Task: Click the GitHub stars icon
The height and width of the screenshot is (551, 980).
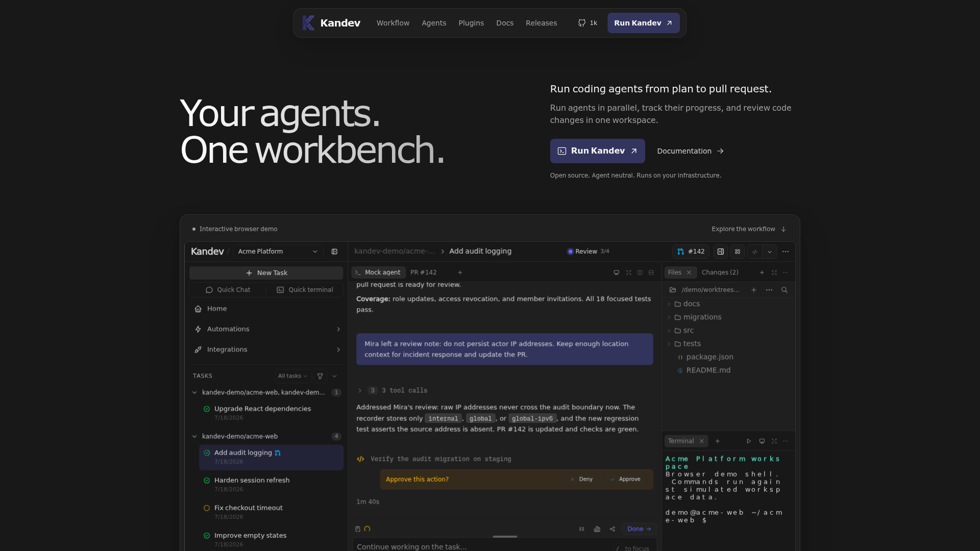Action: (581, 23)
